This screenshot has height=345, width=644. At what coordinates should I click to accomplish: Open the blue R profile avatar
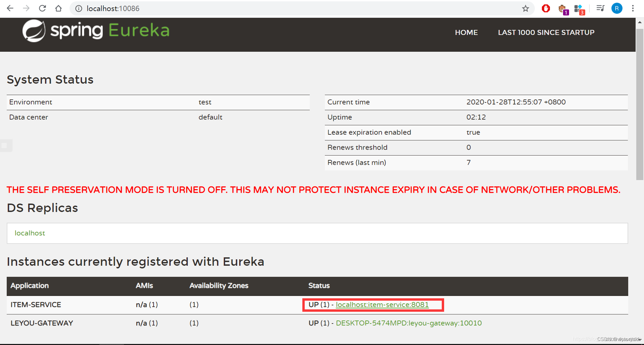[617, 8]
